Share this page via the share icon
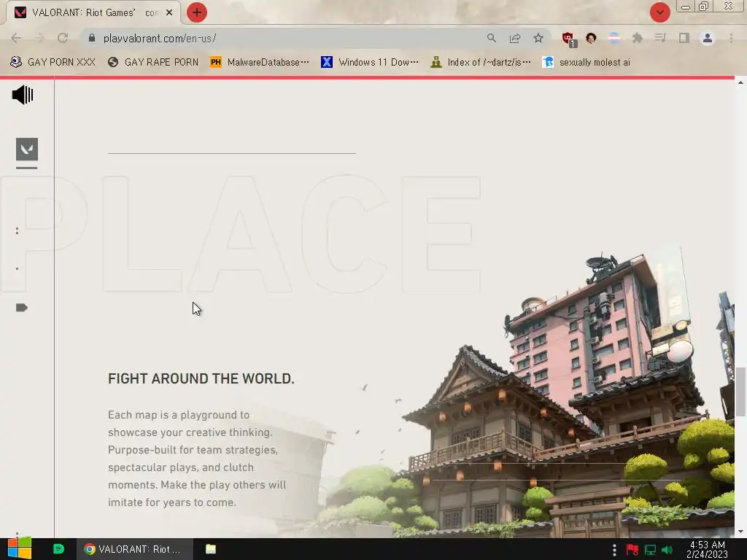 click(x=515, y=38)
